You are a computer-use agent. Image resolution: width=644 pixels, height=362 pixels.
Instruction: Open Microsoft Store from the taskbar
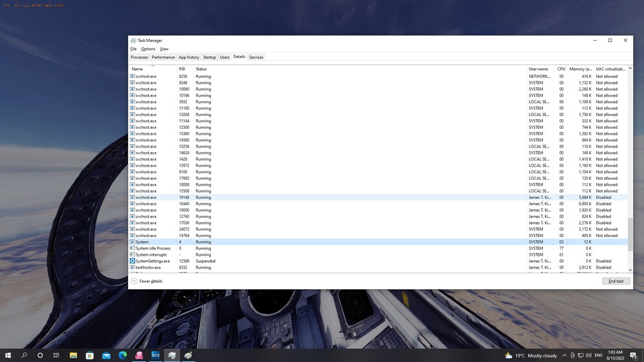pyautogui.click(x=90, y=355)
